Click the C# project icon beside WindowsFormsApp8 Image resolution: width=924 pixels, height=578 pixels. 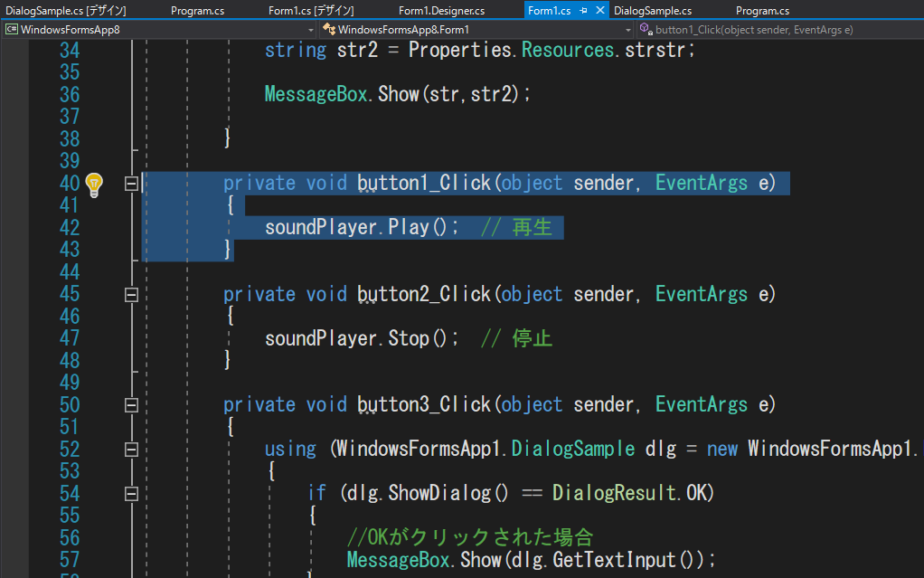pos(11,30)
